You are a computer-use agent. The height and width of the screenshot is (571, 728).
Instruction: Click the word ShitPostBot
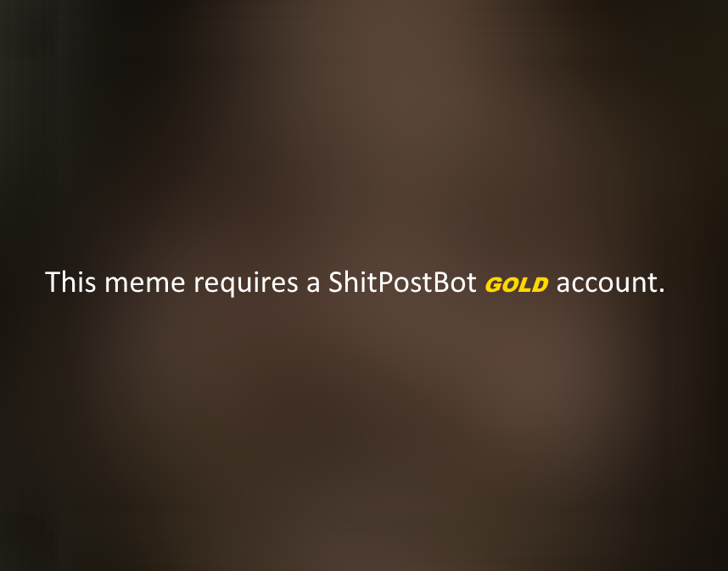pos(402,282)
